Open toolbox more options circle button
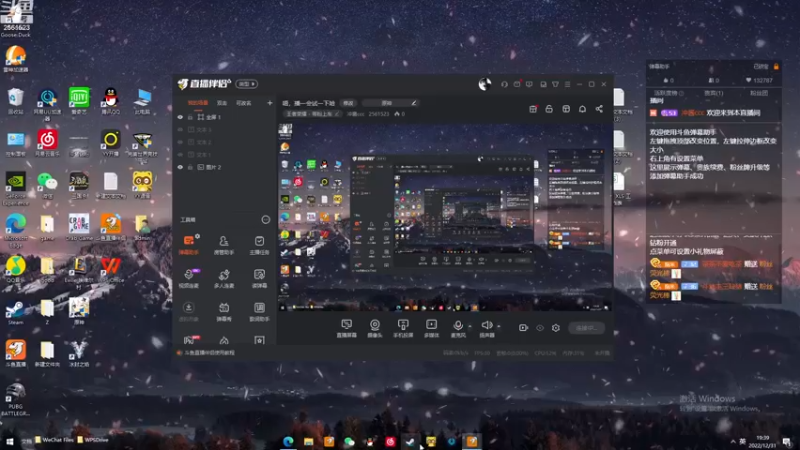 [x=266, y=219]
